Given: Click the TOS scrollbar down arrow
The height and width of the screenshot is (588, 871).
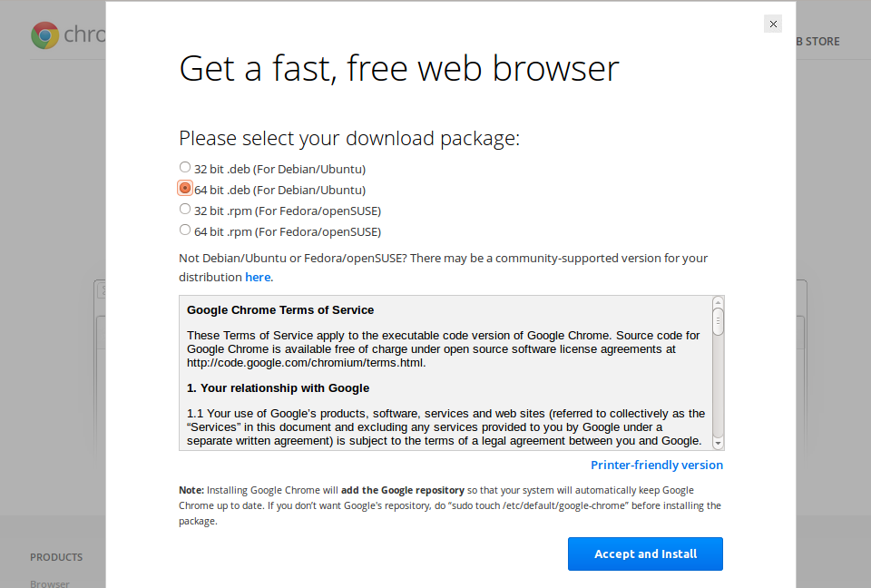Looking at the screenshot, I should click(x=719, y=444).
